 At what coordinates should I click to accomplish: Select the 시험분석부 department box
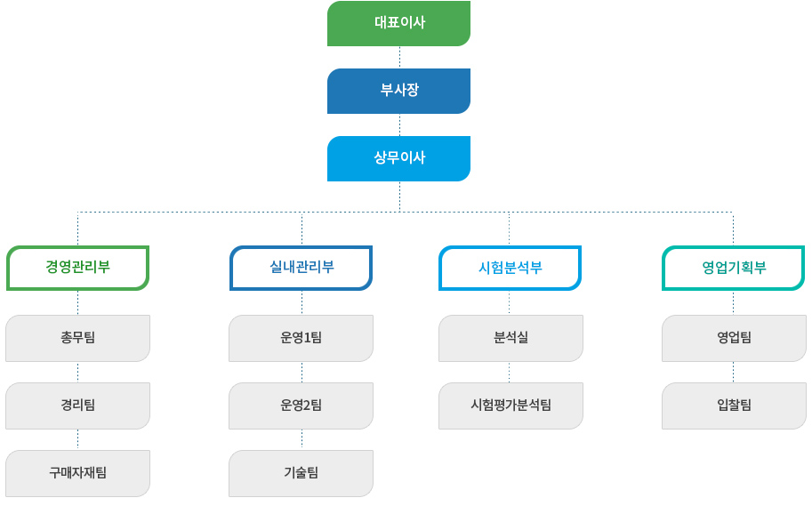[x=511, y=268]
